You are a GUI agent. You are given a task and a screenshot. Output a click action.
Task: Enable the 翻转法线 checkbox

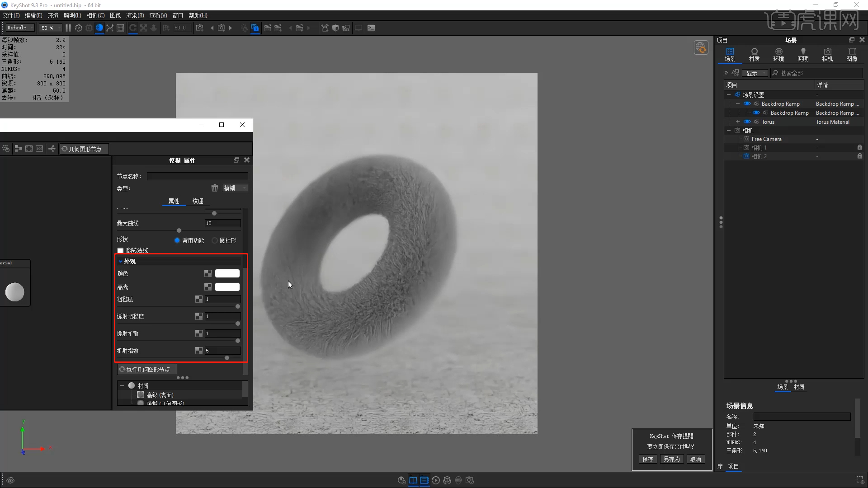120,250
